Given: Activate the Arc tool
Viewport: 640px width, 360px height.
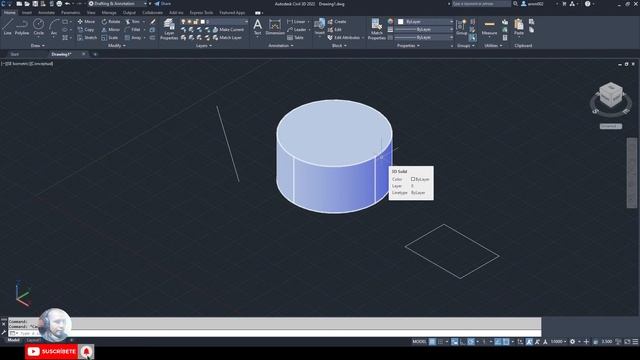Looking at the screenshot, I should coord(53,27).
